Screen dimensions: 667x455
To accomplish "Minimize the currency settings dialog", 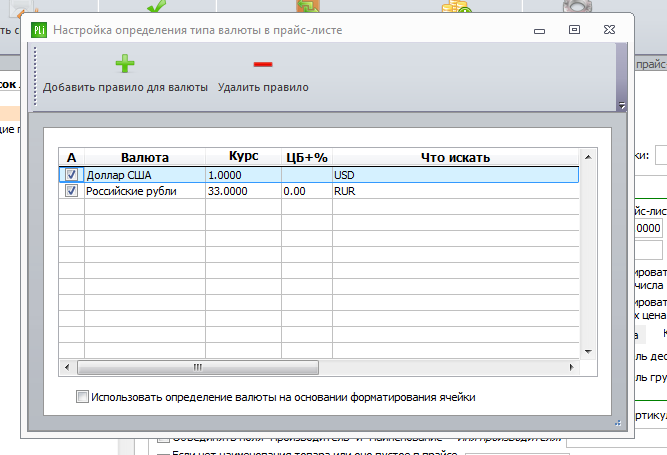I will click(x=539, y=31).
